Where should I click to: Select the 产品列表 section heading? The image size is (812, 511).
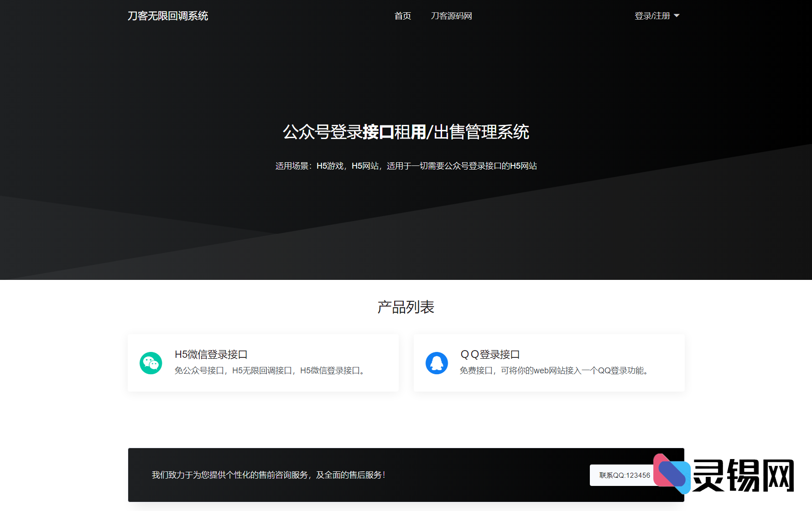[x=406, y=307]
